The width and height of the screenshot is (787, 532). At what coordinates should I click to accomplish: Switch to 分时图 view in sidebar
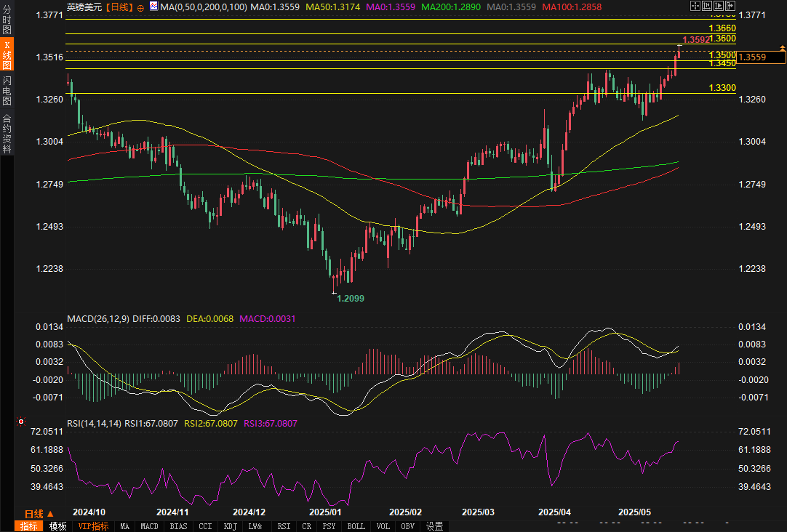pyautogui.click(x=7, y=19)
